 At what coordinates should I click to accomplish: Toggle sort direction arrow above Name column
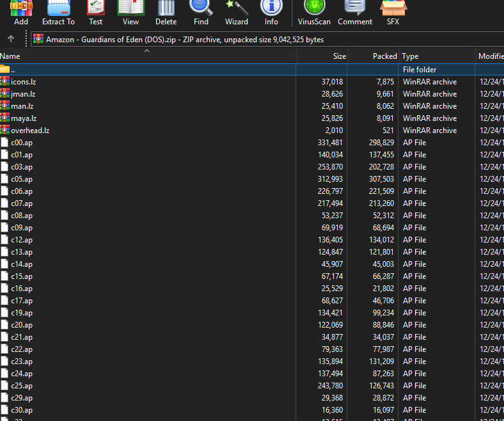click(146, 51)
